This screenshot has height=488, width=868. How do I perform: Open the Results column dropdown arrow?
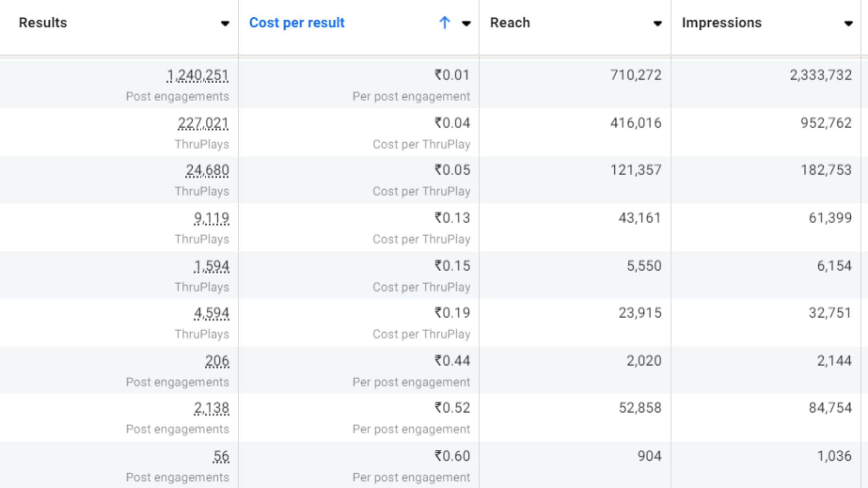tap(225, 23)
